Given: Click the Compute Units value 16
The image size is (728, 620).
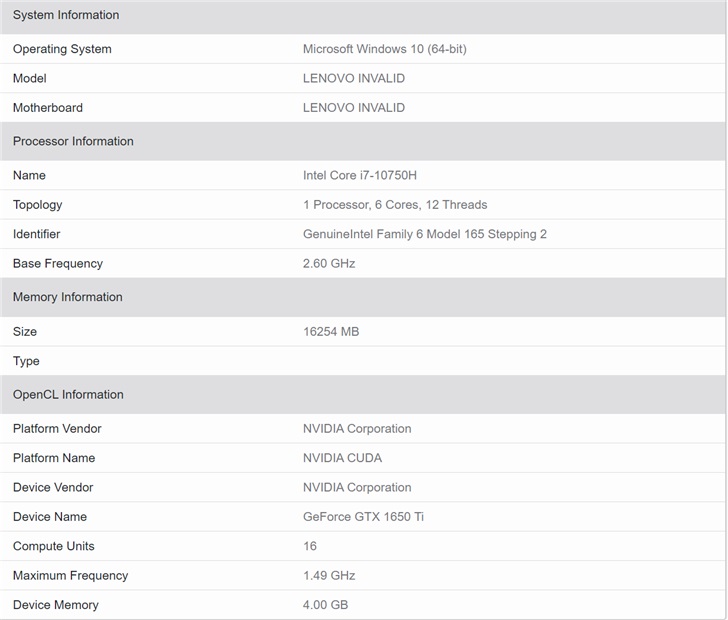Looking at the screenshot, I should coord(310,546).
